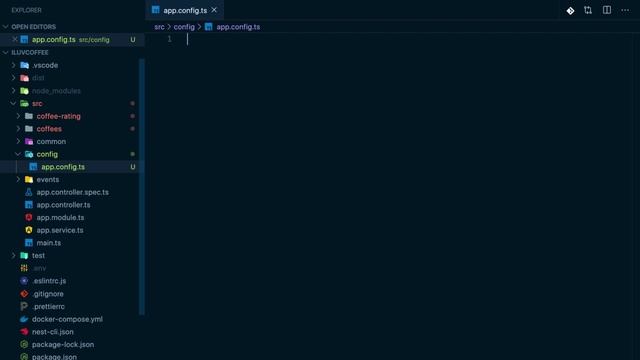Click the open changes compare icon
The height and width of the screenshot is (360, 640).
point(588,10)
